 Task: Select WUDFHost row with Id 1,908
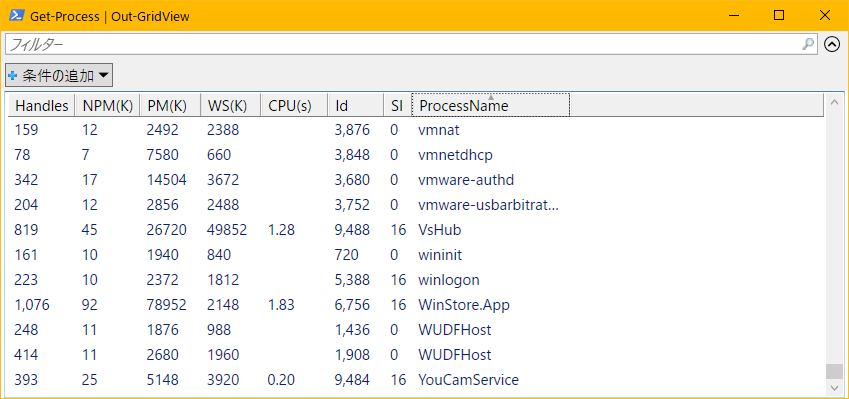[417, 355]
